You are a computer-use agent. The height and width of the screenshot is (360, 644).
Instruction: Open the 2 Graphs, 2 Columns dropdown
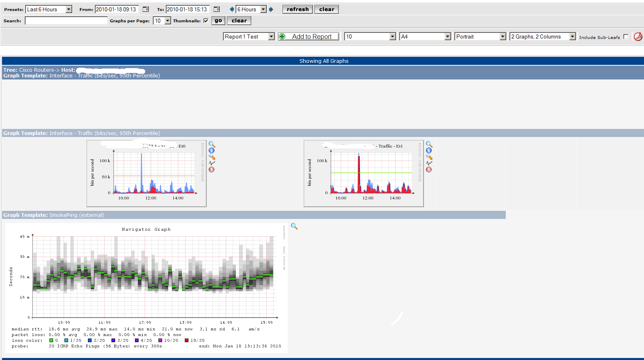(x=543, y=36)
